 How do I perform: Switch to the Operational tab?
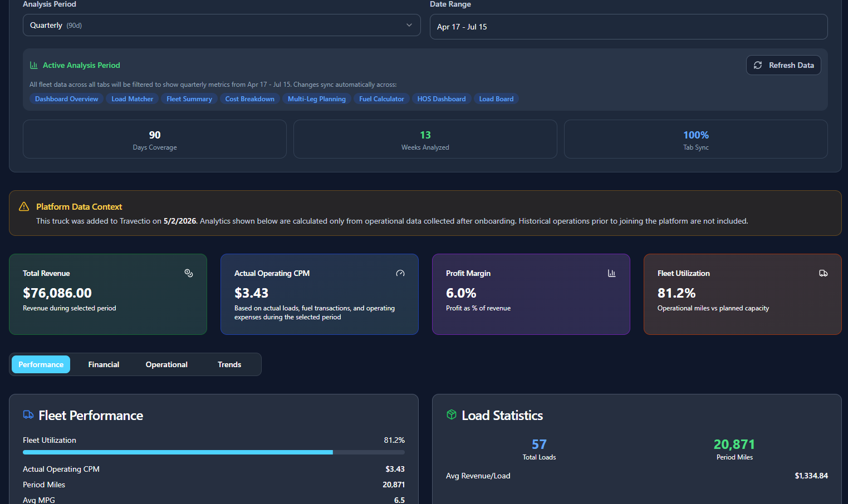(166, 364)
